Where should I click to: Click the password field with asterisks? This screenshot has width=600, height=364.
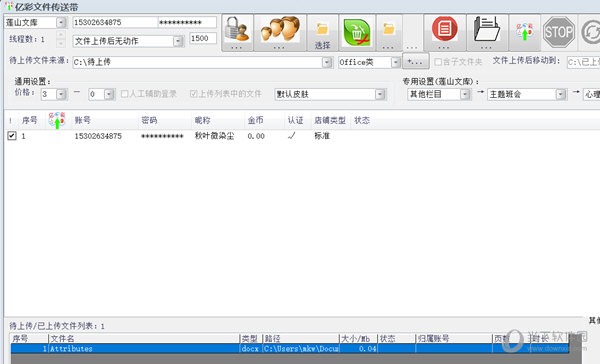point(187,23)
